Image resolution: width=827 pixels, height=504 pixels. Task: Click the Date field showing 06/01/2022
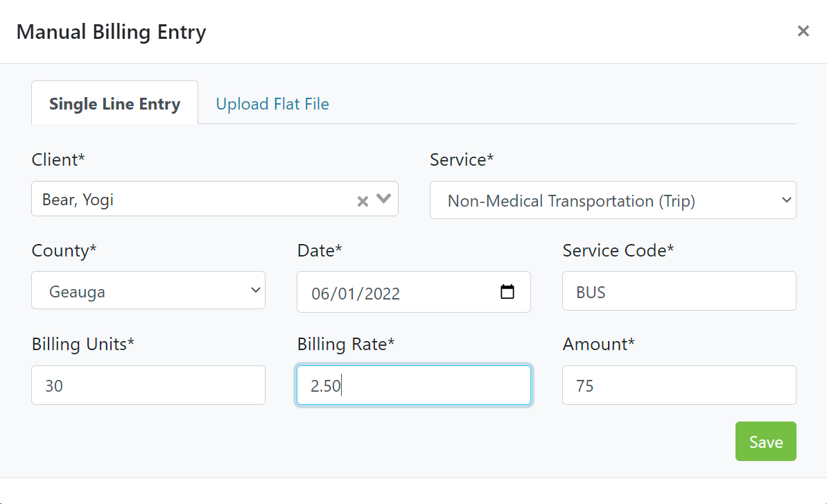point(388,292)
